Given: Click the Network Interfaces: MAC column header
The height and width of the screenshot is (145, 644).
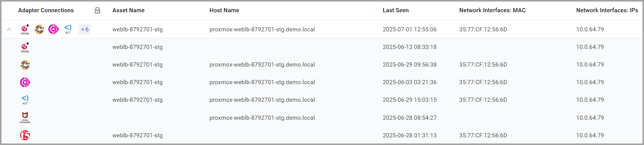Looking at the screenshot, I should [493, 10].
